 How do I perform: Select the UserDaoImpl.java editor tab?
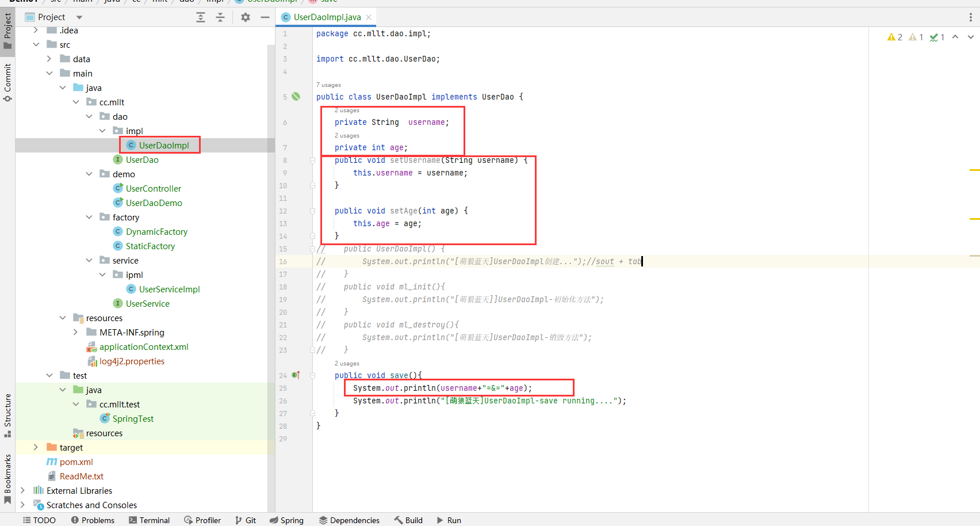tap(327, 17)
